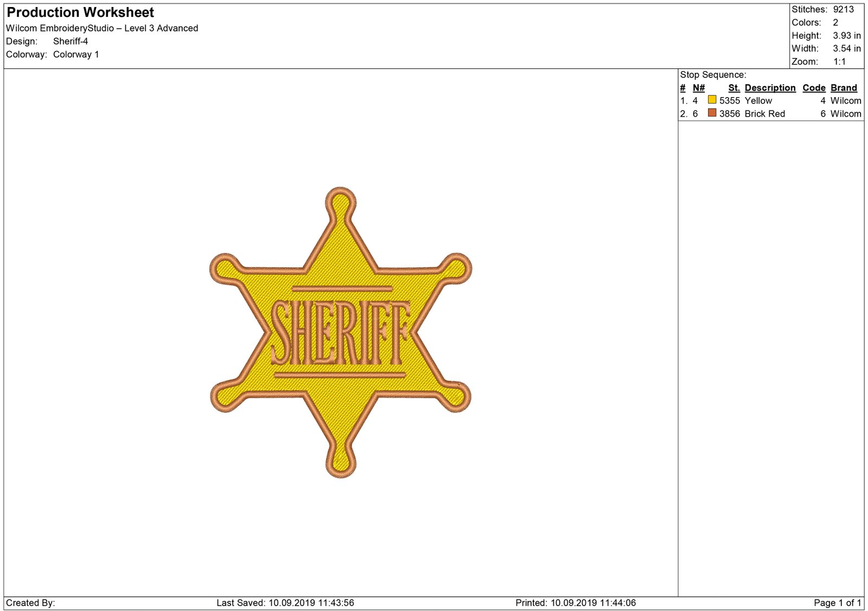Viewport: 868px width, 611px height.
Task: Click the zoom value '1:1'
Action: tap(839, 61)
